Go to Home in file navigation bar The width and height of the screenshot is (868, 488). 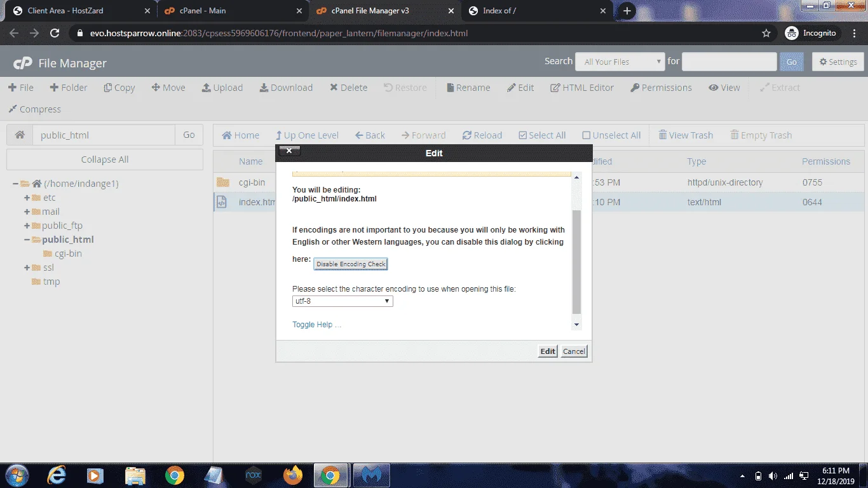click(240, 135)
